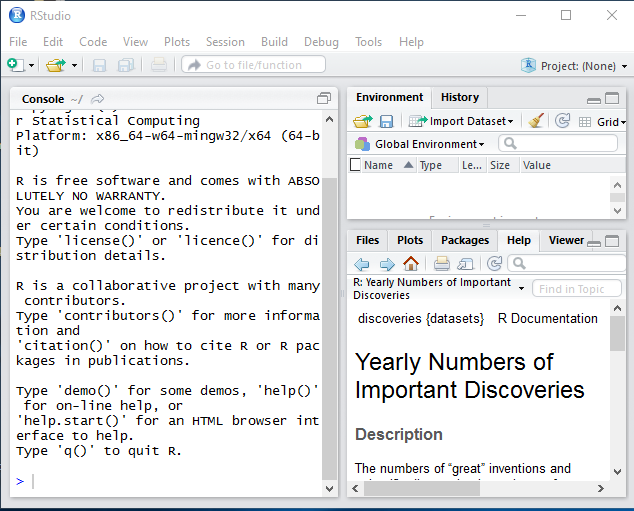634x511 pixels.
Task: Check the select-all checkbox beside Name column
Action: 355,165
